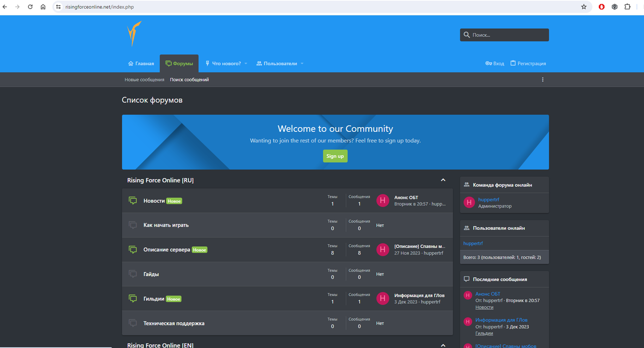Click the green Sign up button
644x348 pixels.
click(335, 156)
